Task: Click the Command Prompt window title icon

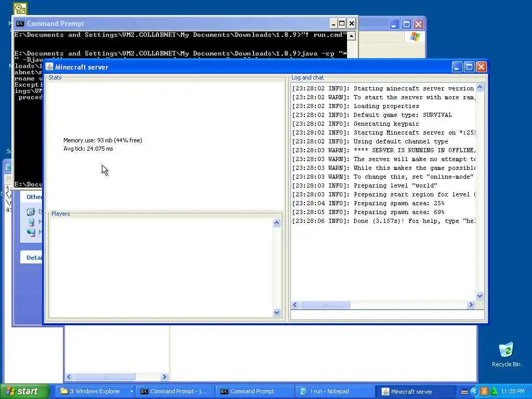Action: 20,24
